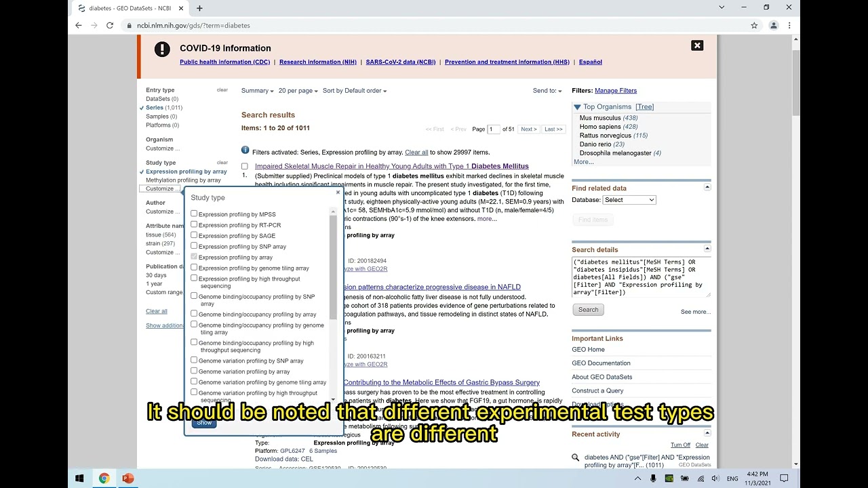This screenshot has height=488, width=868.
Task: Open Chrome from the taskbar
Action: pos(104,479)
